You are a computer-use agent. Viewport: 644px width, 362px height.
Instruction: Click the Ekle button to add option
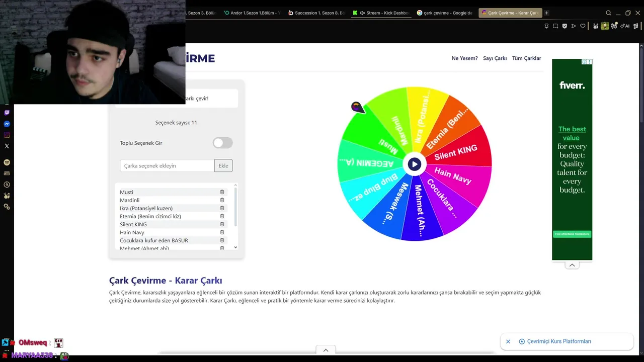click(x=223, y=165)
